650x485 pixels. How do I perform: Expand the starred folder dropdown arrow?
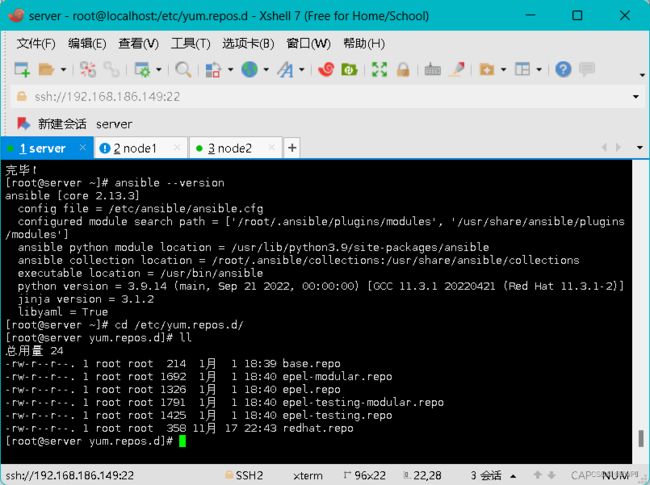point(504,70)
